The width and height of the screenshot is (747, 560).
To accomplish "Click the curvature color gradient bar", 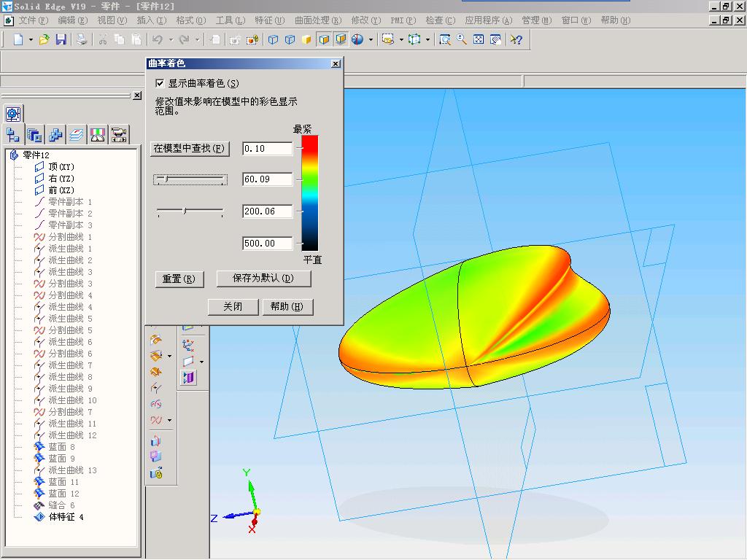I will tap(309, 192).
